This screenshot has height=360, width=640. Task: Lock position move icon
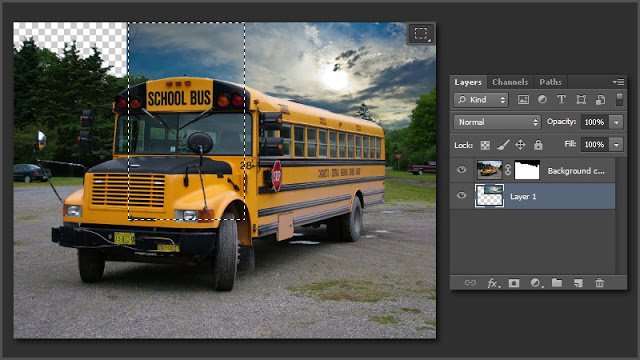pos(520,144)
